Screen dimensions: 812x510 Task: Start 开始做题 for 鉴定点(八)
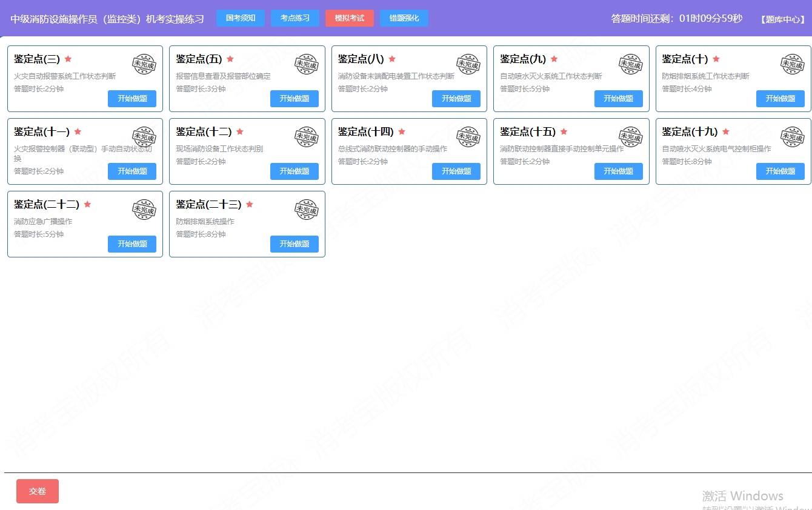pos(456,99)
